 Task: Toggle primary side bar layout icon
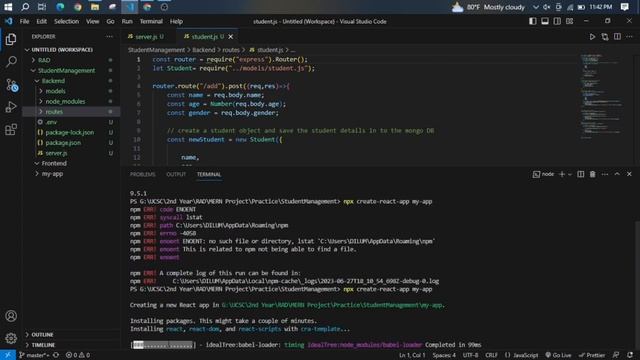point(533,21)
